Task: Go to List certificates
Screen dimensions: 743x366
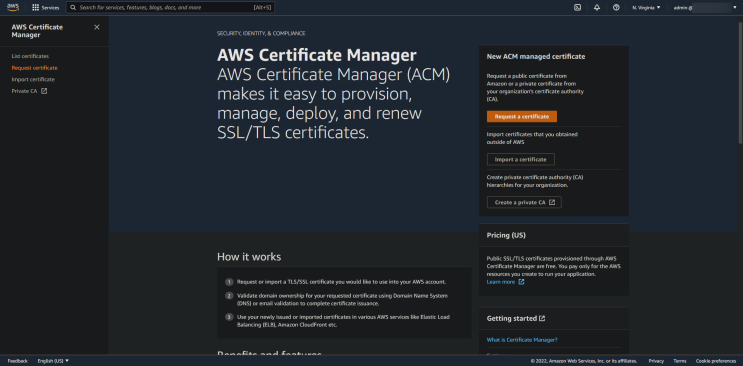Action: (30, 56)
